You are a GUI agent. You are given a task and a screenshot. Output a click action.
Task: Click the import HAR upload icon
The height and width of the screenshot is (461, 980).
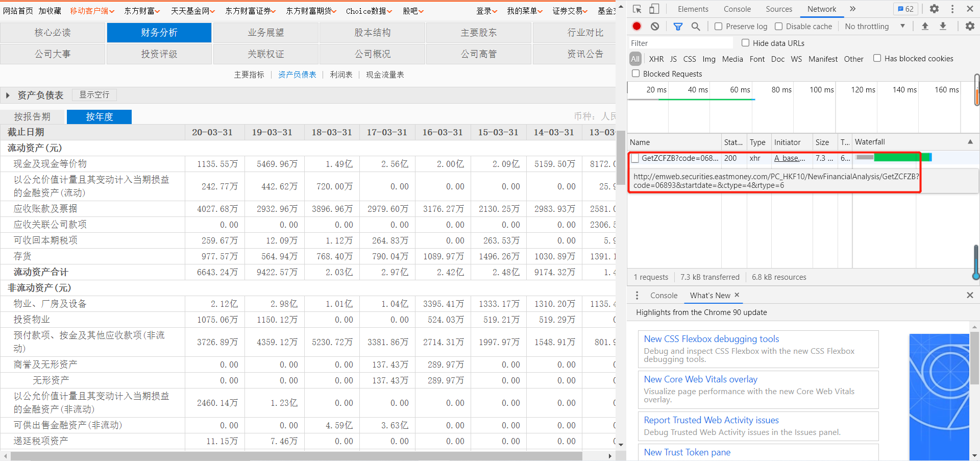925,26
